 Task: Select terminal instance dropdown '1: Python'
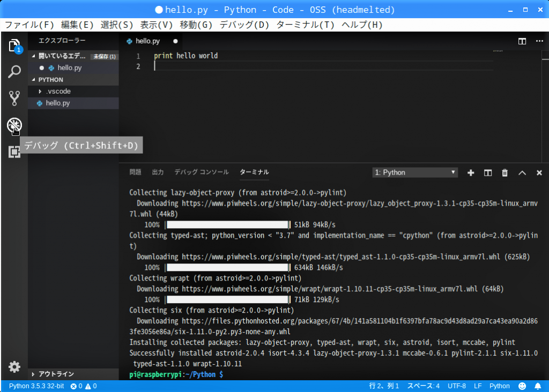point(415,172)
